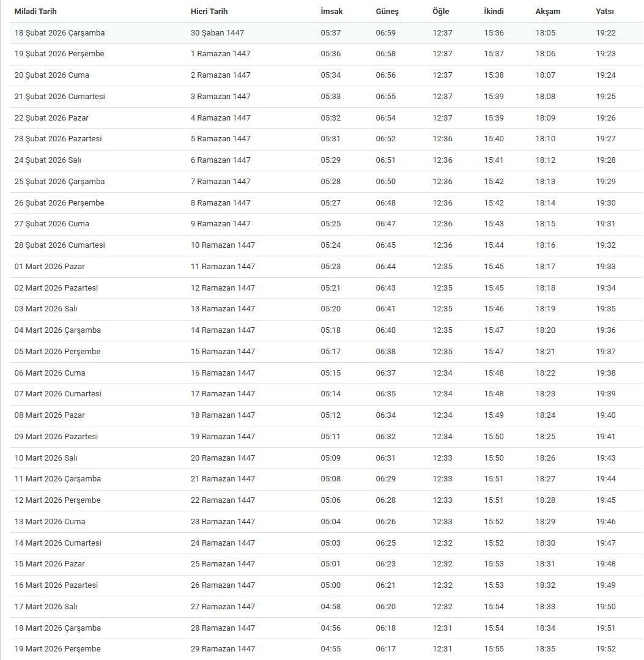
Task: Select Akşam time 18:35 in last row
Action: click(x=545, y=649)
